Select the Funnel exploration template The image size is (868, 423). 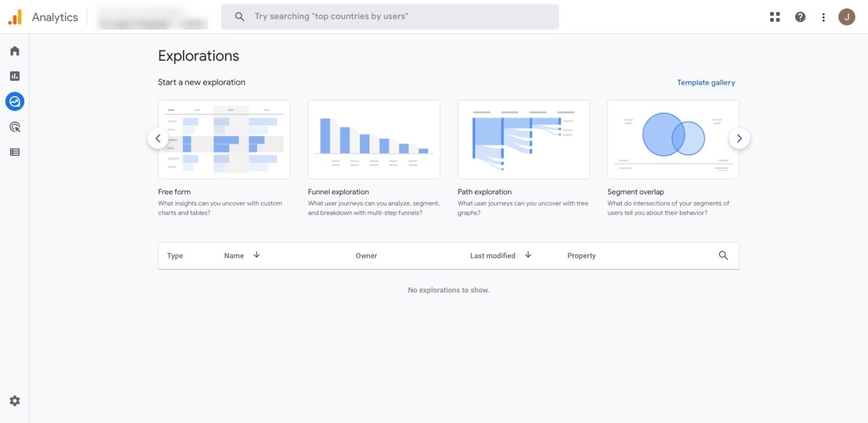(374, 139)
